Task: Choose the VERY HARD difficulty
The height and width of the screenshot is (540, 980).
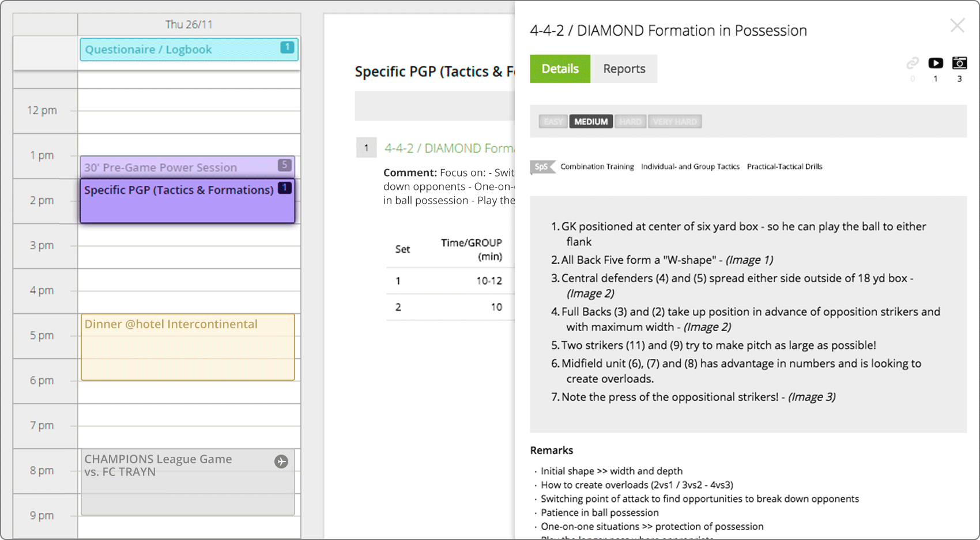Action: (x=674, y=122)
